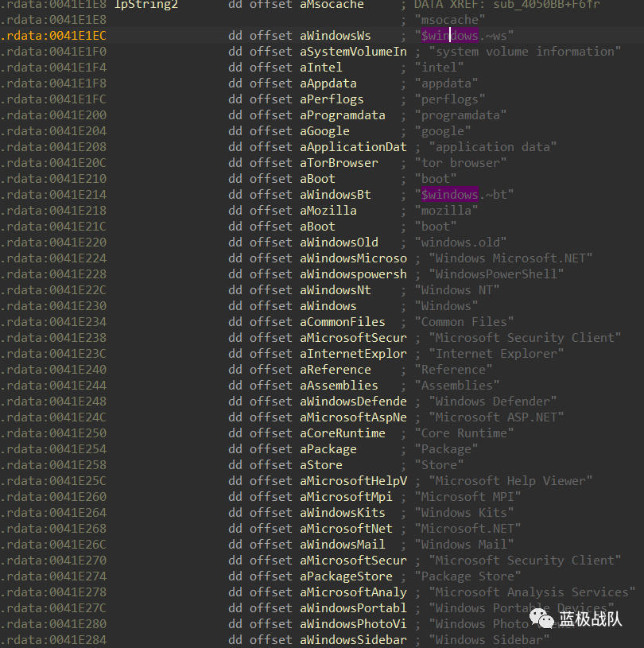The width and height of the screenshot is (644, 648).
Task: Select the "Common Files" string comment
Action: [464, 322]
